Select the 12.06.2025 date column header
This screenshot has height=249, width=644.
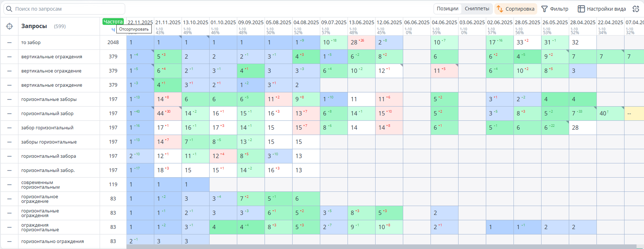click(389, 22)
